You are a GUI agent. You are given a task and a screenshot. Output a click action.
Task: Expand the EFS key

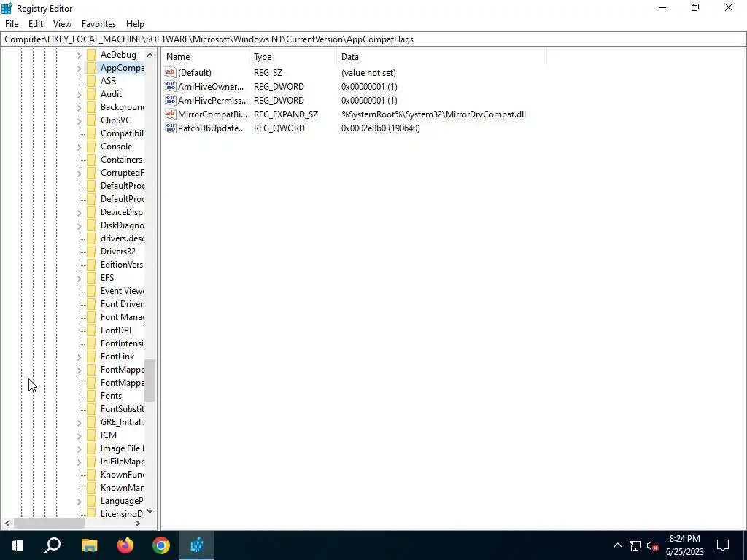tap(79, 279)
